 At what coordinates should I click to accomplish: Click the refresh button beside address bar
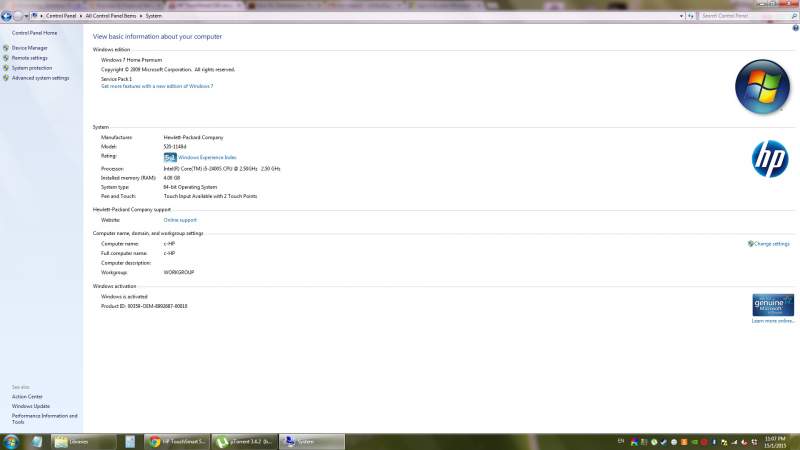690,16
